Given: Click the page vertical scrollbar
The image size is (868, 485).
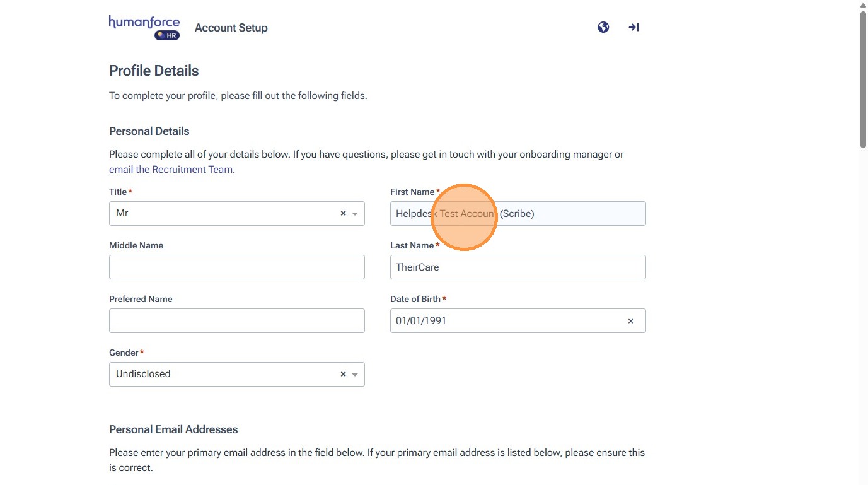Looking at the screenshot, I should click(863, 82).
